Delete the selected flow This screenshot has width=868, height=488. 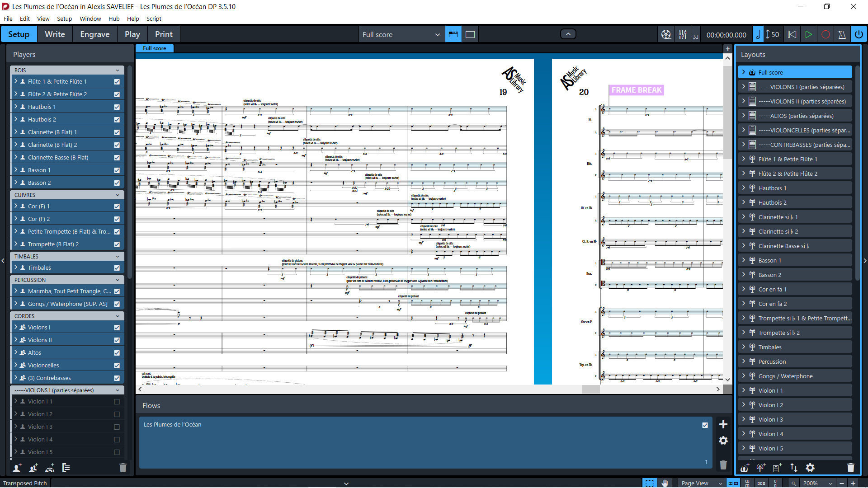pos(723,465)
